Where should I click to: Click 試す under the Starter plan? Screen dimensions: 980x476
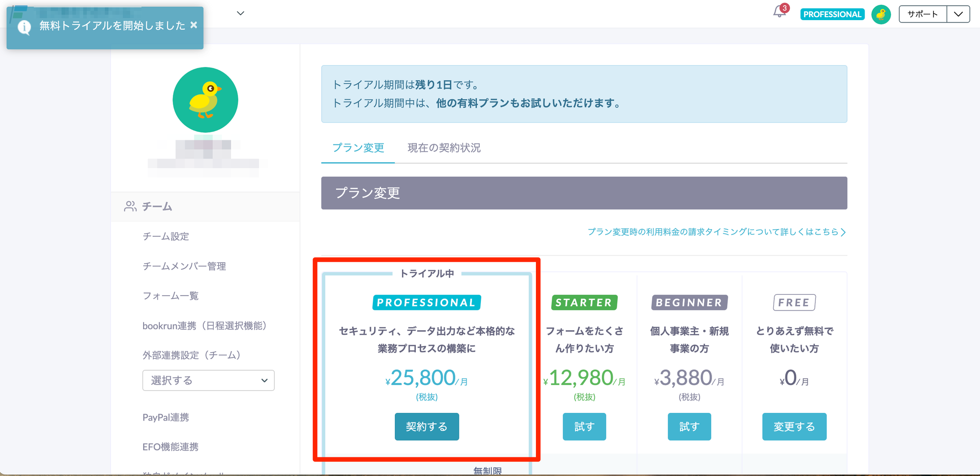584,426
